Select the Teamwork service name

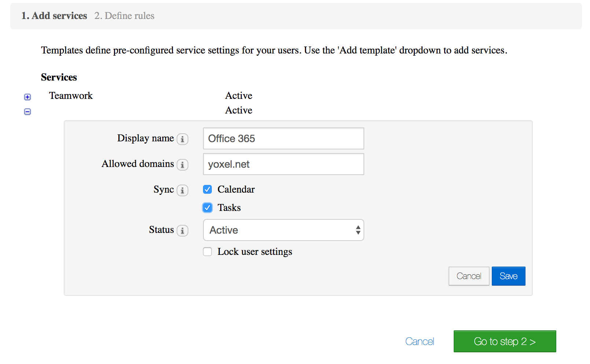71,96
